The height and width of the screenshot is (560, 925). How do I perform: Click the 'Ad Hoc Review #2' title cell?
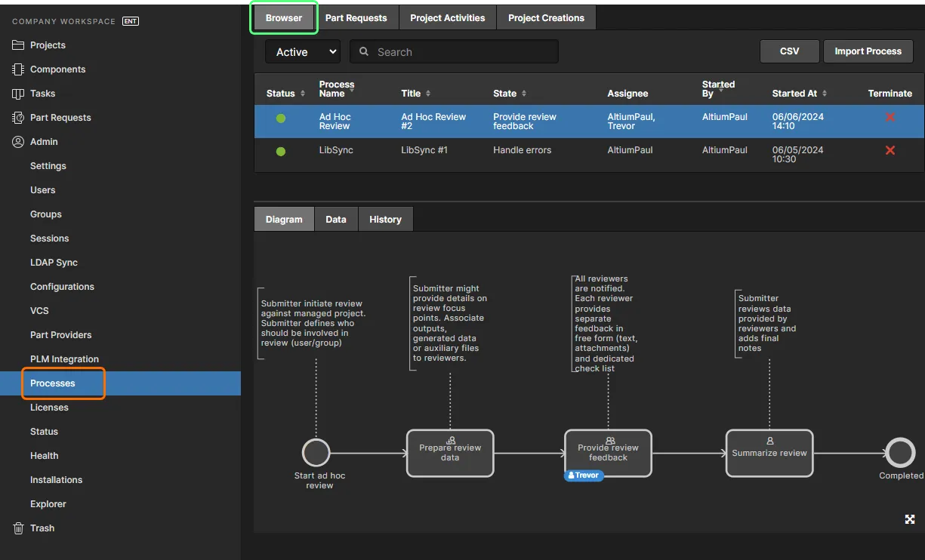[x=433, y=122]
